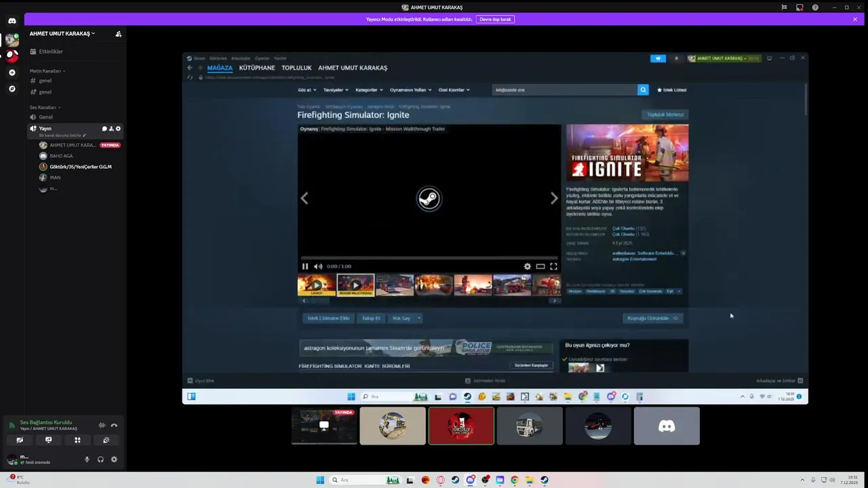
Task: Open Discord direct messages home icon
Action: point(12,21)
